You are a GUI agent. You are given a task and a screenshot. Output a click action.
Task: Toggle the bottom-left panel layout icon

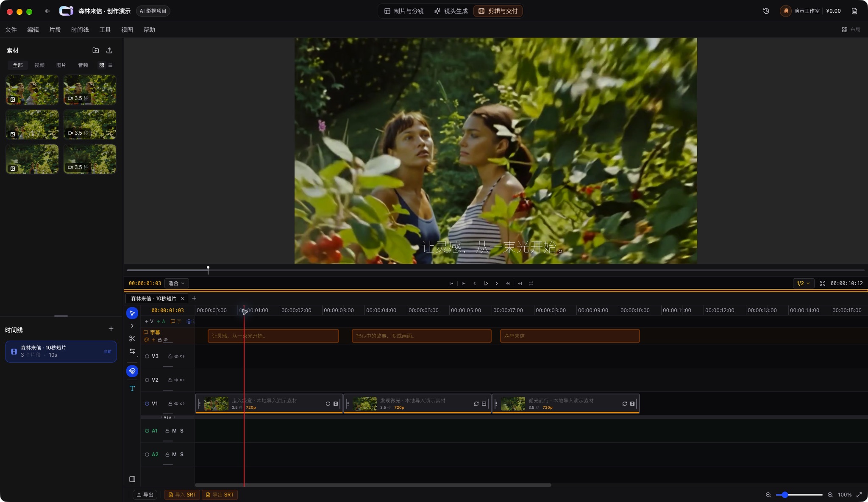pyautogui.click(x=132, y=479)
